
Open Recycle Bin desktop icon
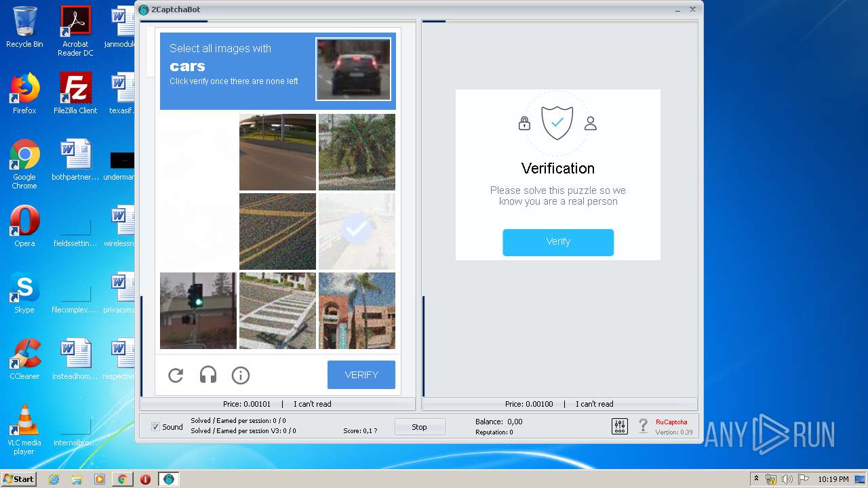(24, 28)
